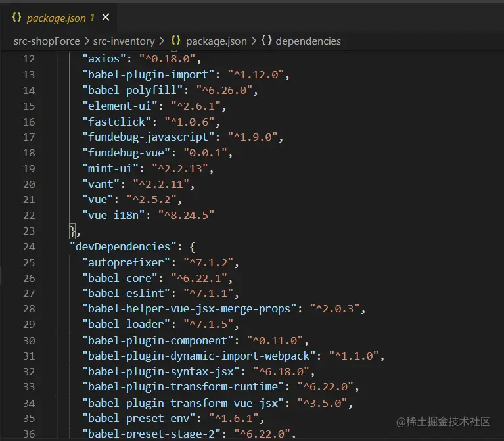Image resolution: width=504 pixels, height=441 pixels.
Task: Click "vue-i18n" key
Action: [x=114, y=215]
